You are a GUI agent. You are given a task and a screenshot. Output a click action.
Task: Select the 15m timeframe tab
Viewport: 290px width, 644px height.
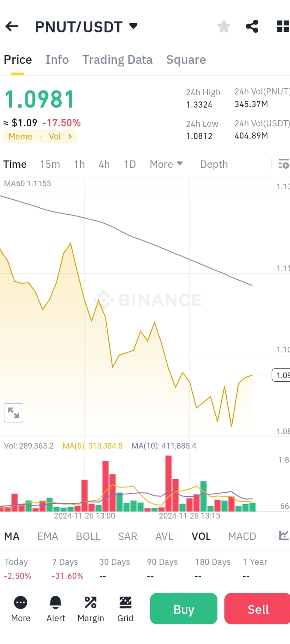50,164
